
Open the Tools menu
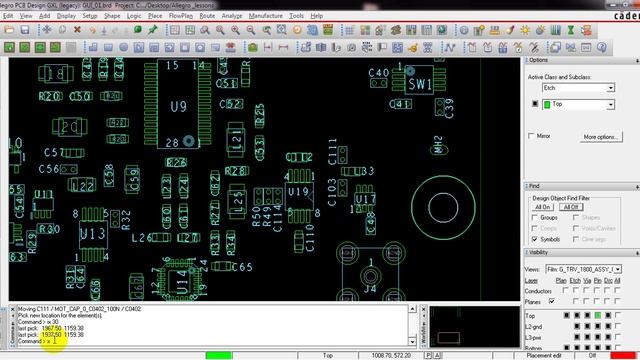296,16
